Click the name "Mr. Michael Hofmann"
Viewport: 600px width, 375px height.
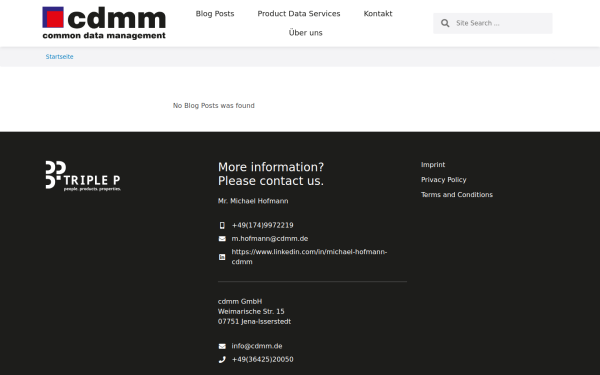point(253,201)
